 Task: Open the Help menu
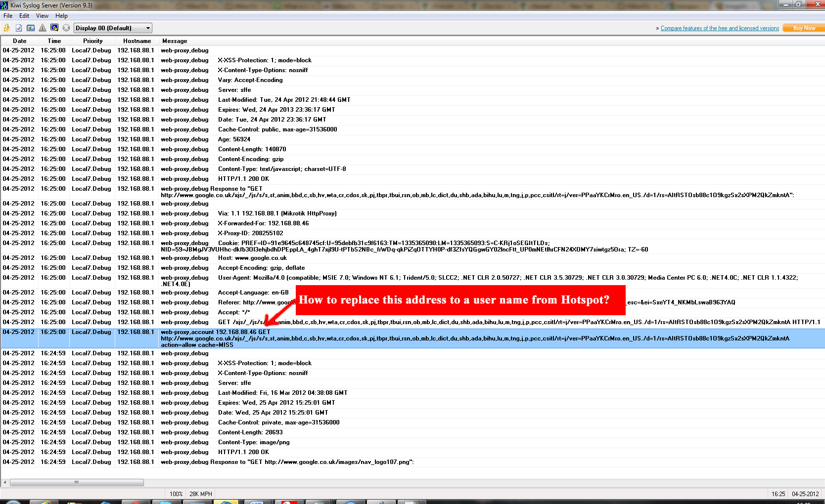pyautogui.click(x=62, y=16)
